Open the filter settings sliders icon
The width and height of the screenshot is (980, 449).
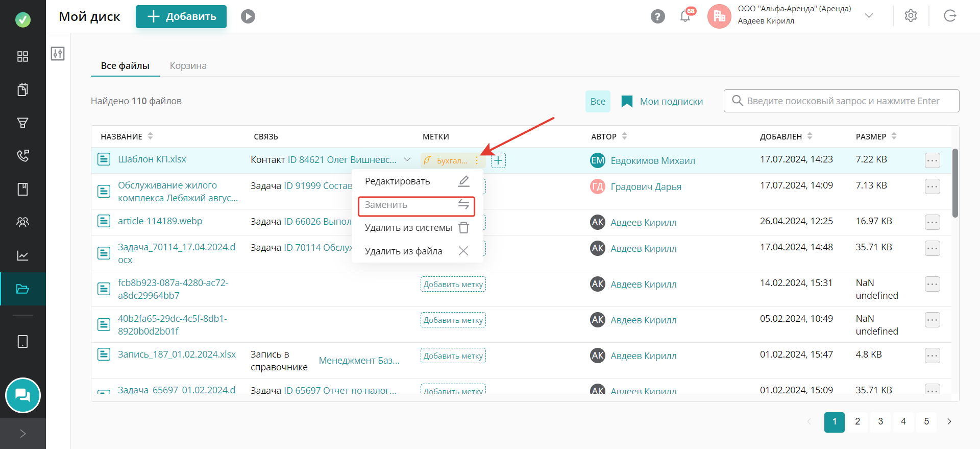pyautogui.click(x=58, y=54)
